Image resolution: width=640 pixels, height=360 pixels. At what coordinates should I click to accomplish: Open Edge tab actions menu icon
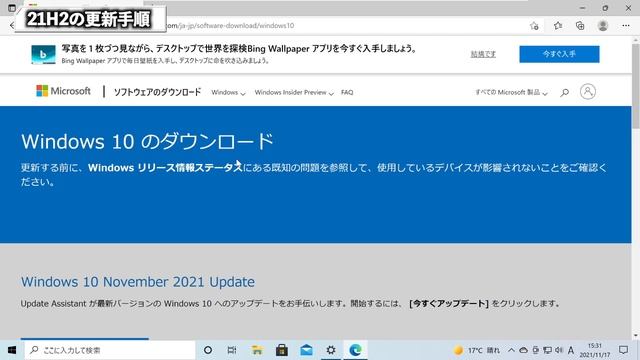click(11, 8)
